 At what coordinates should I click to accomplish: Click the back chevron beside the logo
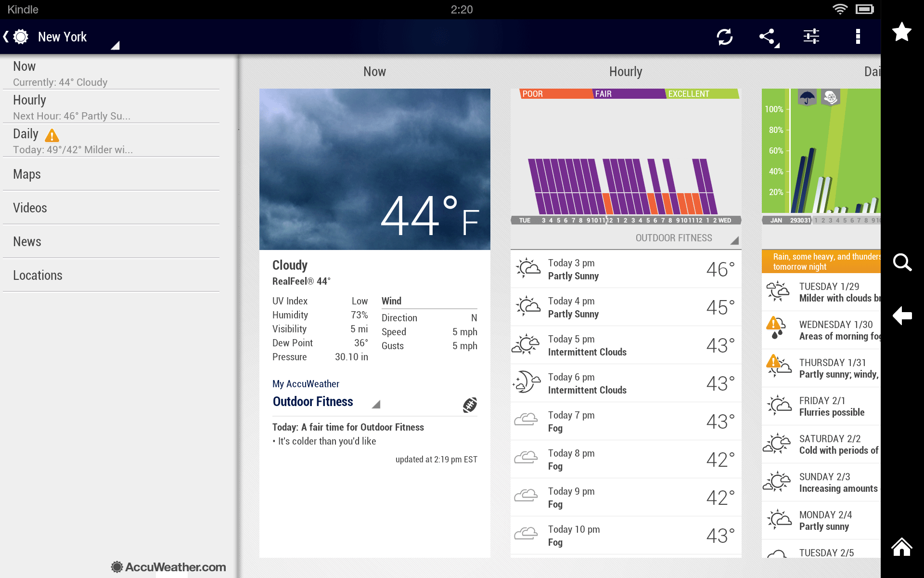pos(6,37)
